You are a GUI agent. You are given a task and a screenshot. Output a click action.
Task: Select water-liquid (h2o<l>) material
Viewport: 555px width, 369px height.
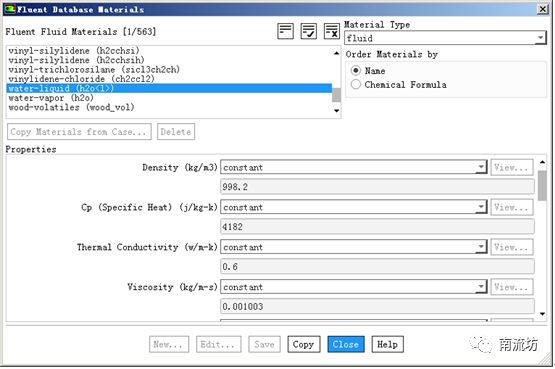point(169,88)
